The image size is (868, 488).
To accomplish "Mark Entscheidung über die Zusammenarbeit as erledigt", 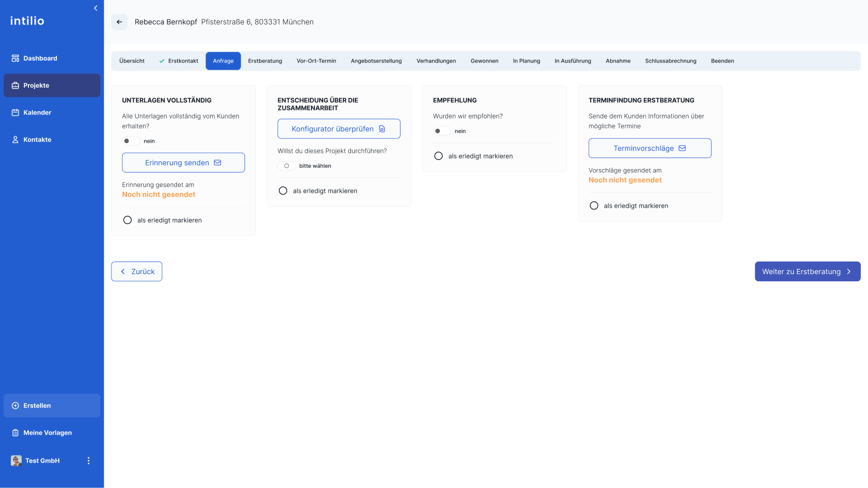I will tap(283, 191).
